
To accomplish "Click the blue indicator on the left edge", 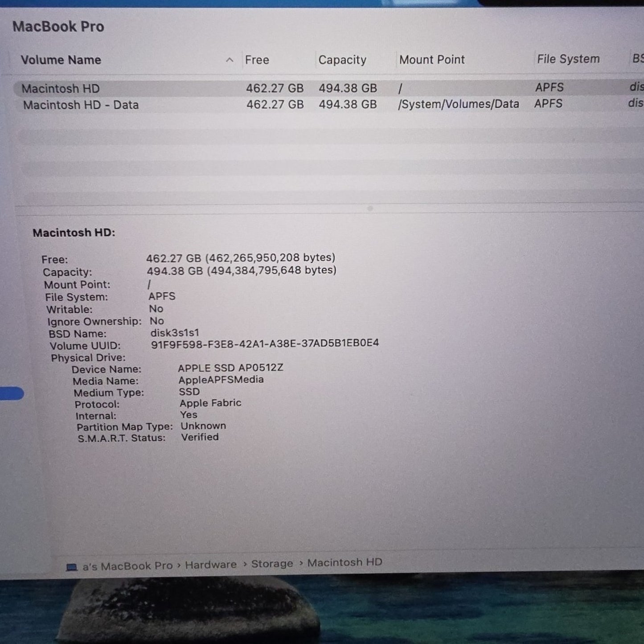I will (x=10, y=393).
